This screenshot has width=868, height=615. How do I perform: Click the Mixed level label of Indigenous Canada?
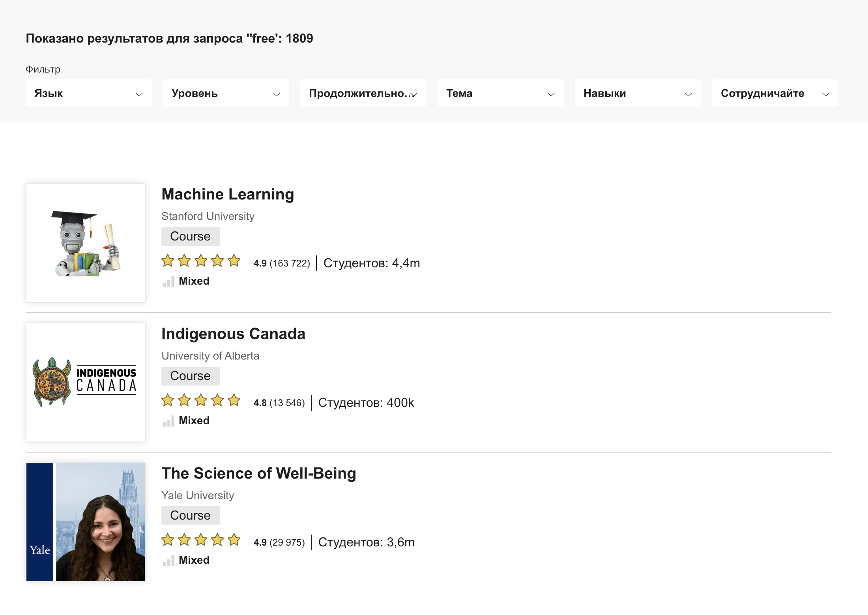point(194,421)
